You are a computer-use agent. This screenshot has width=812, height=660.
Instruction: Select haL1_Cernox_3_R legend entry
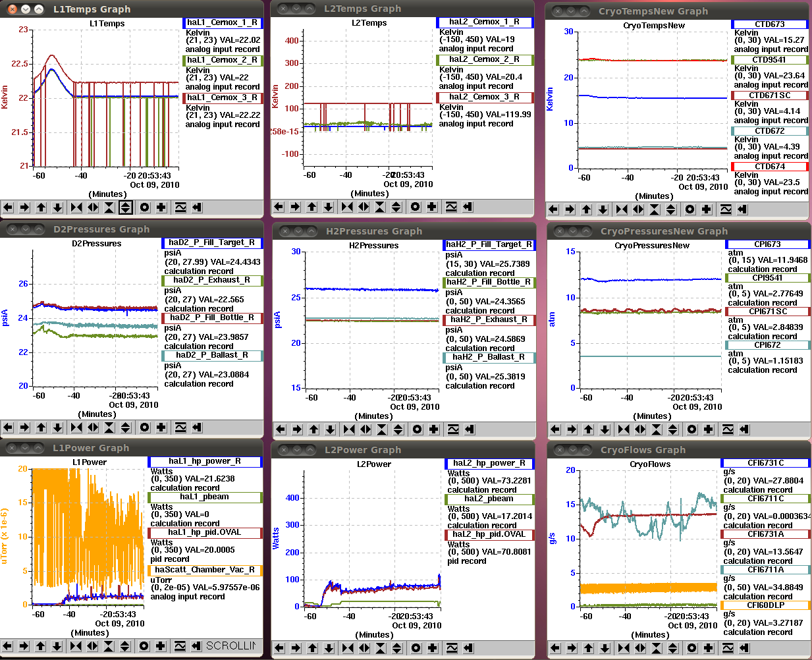pyautogui.click(x=222, y=97)
